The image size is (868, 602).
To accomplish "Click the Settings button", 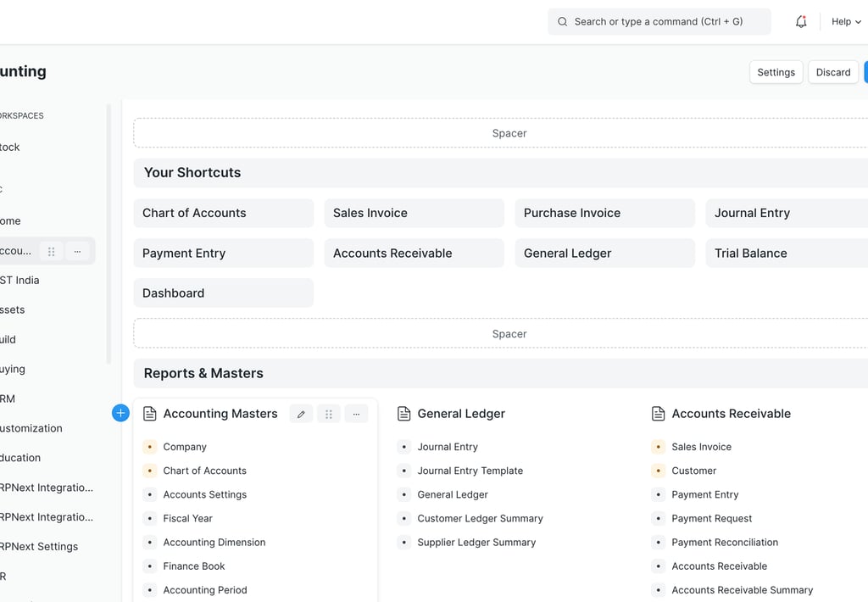I will point(776,72).
